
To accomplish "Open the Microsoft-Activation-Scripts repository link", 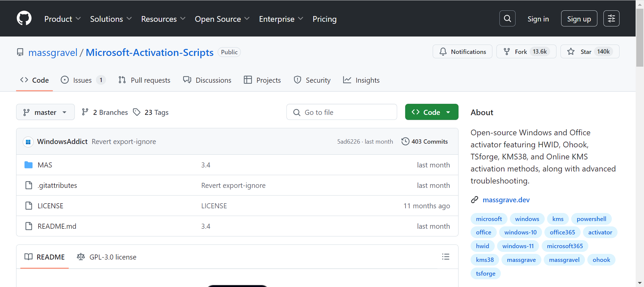I will pyautogui.click(x=150, y=52).
